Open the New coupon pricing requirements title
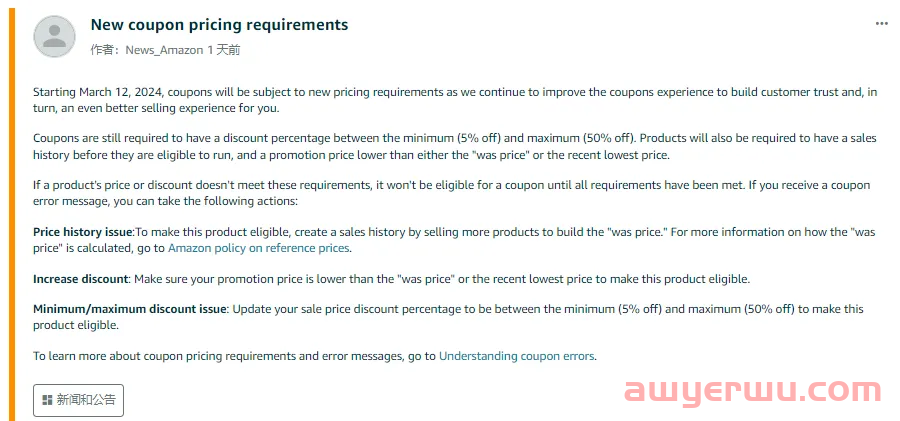Viewport: 900px width, 421px height. click(219, 25)
